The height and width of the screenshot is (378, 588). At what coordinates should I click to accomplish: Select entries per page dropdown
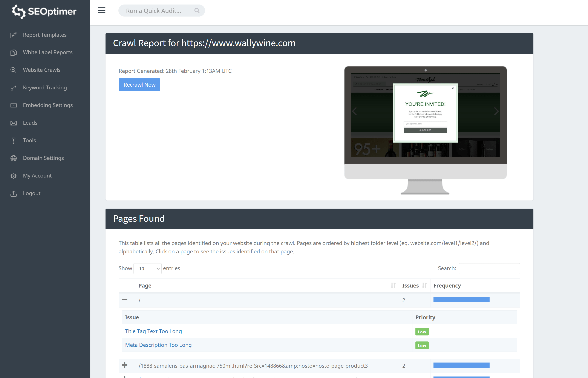tap(147, 268)
